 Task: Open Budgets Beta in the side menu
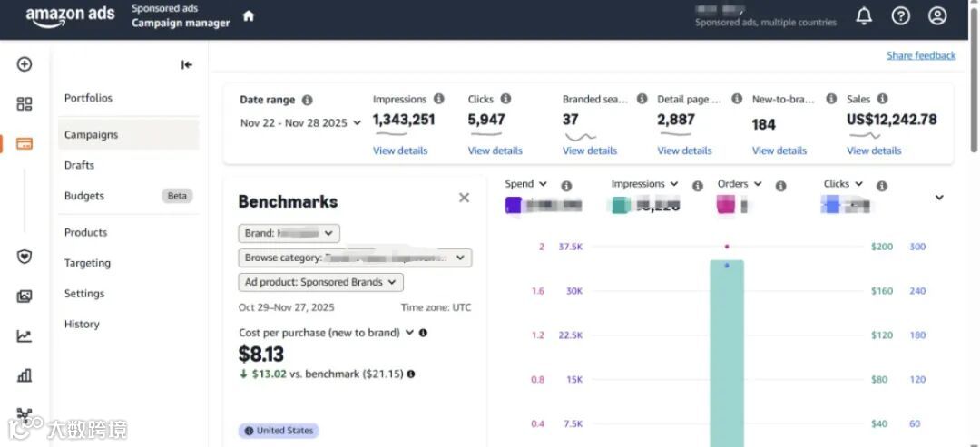[129, 196]
